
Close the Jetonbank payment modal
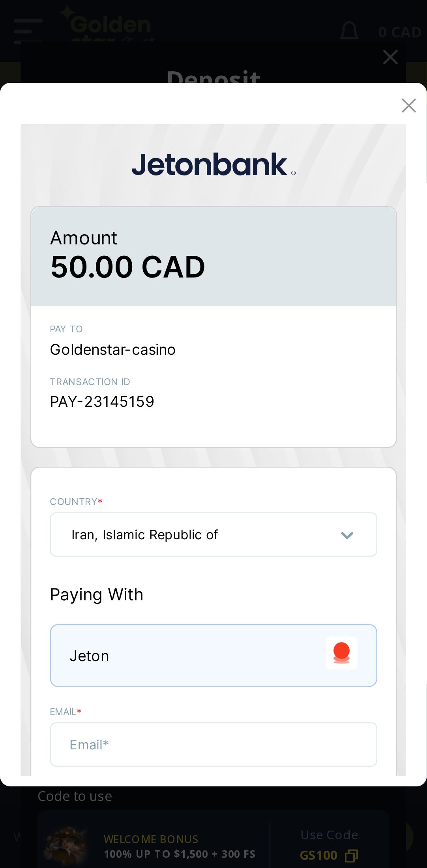click(x=408, y=106)
